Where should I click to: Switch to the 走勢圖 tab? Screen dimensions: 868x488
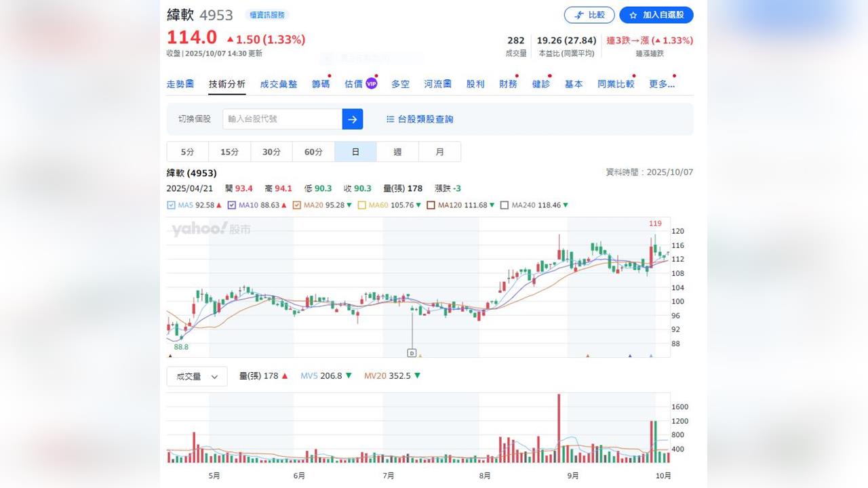click(x=180, y=84)
